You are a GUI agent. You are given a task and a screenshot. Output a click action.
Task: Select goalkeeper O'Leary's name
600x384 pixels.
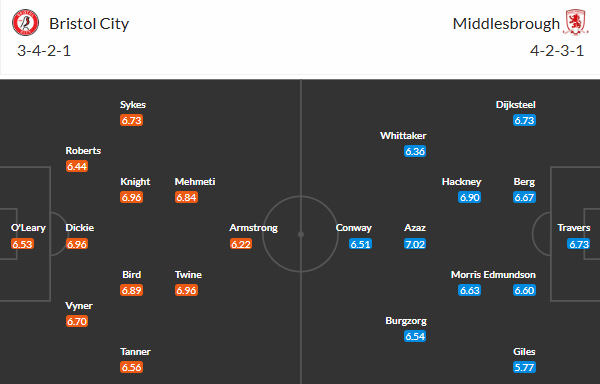point(28,228)
